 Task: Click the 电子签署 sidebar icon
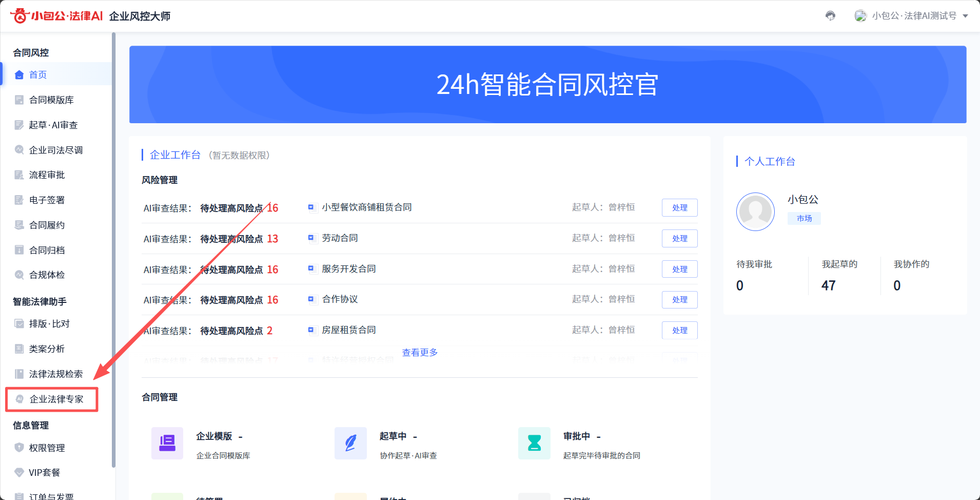click(19, 200)
